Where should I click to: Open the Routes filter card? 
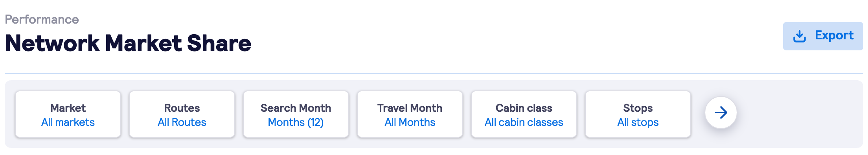182,114
